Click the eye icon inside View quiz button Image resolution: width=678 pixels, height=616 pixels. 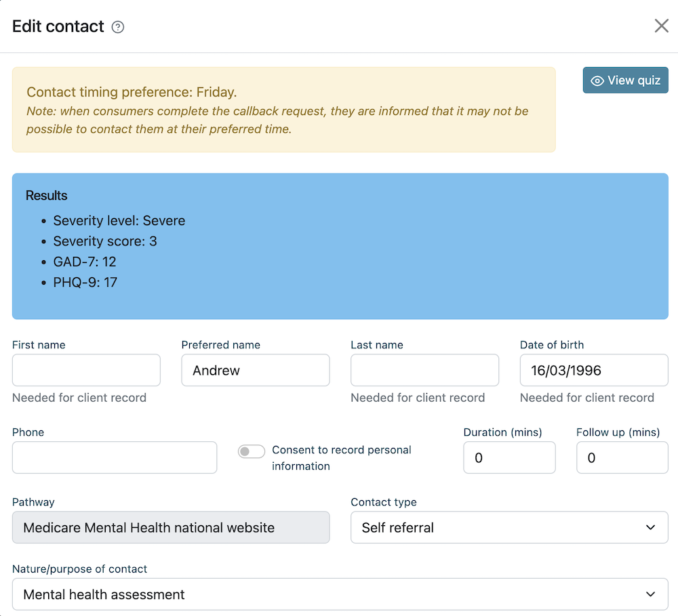tap(597, 80)
